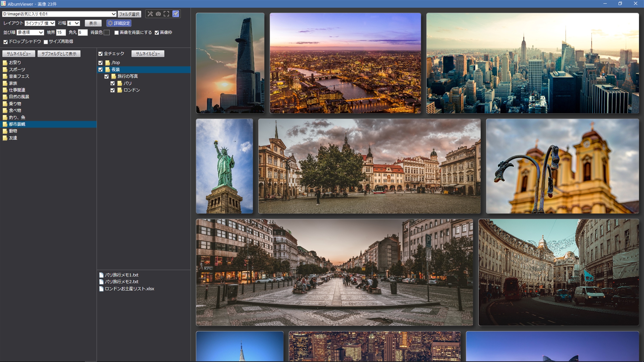The height and width of the screenshot is (362, 644).
Task: Expand the 並び順 sort dropdown
Action: pos(30,32)
